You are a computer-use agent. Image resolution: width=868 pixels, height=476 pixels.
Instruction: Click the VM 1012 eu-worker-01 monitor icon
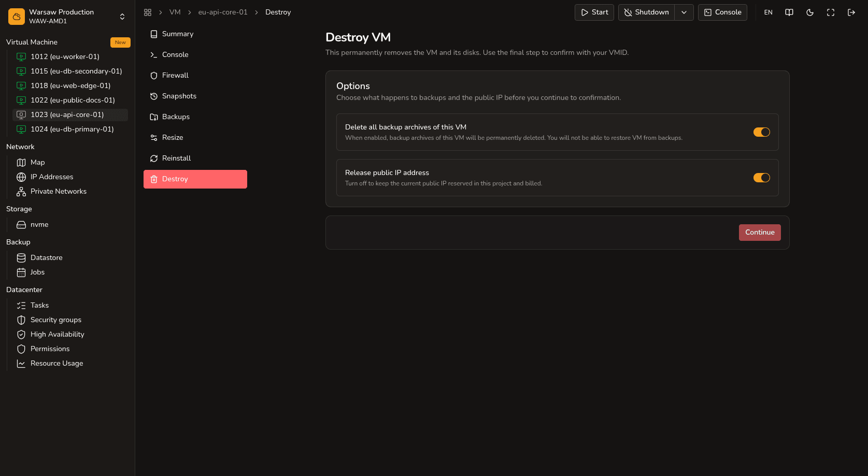click(x=21, y=57)
